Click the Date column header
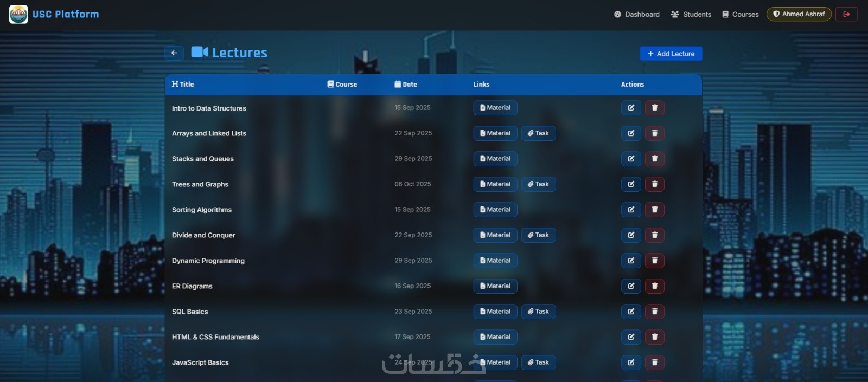Screen dimensions: 868x382 (x=406, y=85)
